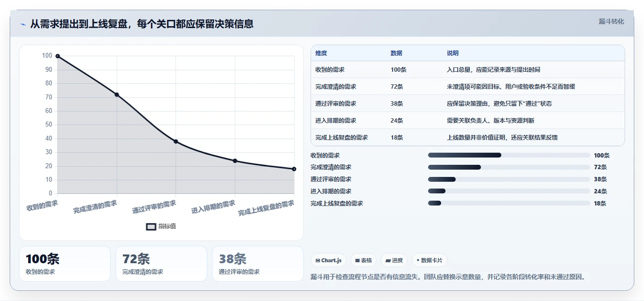Click the chart data point for 收到的需求
Image resolution: width=644 pixels, height=301 pixels.
point(57,56)
